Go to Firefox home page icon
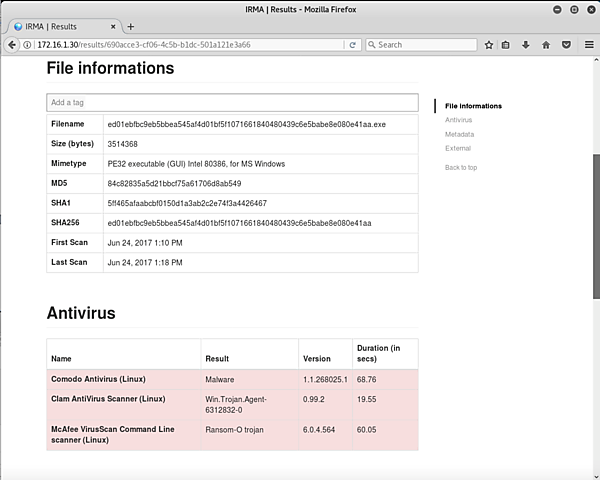600x480 pixels. (546, 45)
